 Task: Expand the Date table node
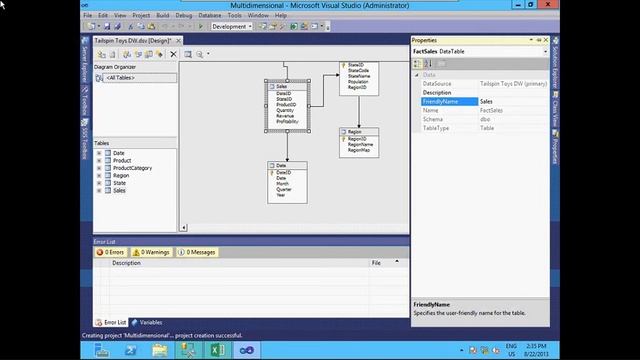tap(99, 153)
